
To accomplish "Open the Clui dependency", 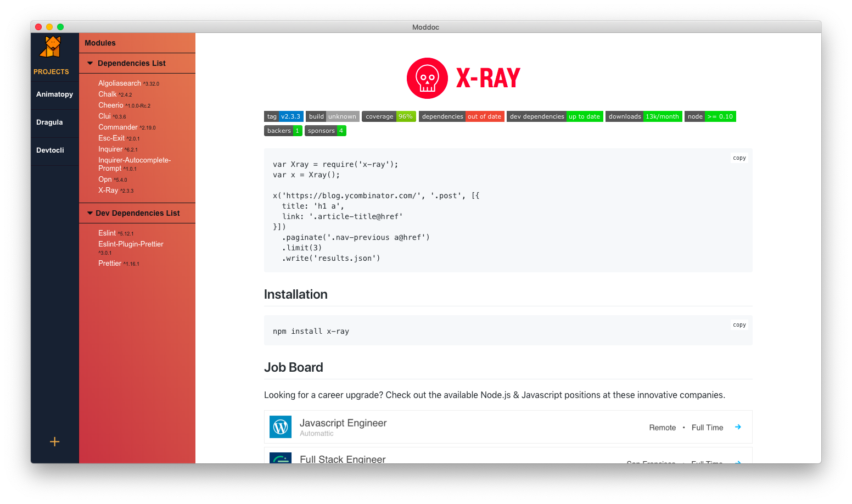I will [x=112, y=116].
